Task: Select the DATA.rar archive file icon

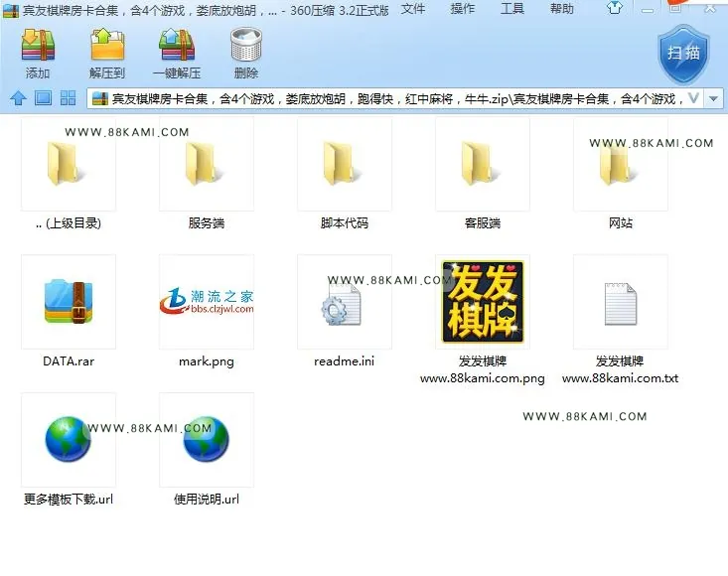Action: (69, 302)
